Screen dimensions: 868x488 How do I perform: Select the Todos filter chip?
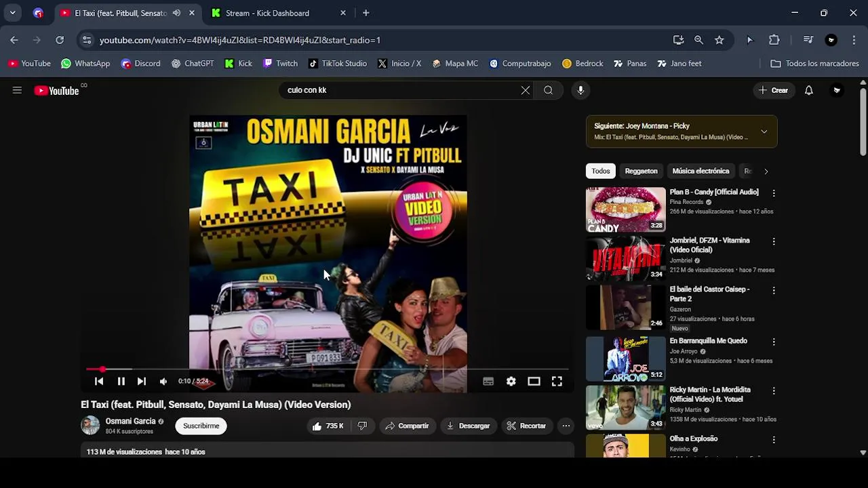(601, 171)
